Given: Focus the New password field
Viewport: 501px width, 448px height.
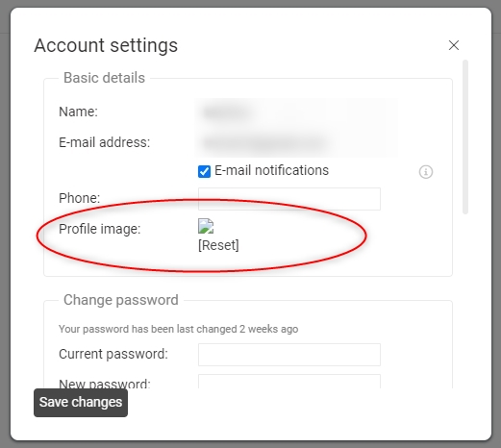Looking at the screenshot, I should [289, 382].
